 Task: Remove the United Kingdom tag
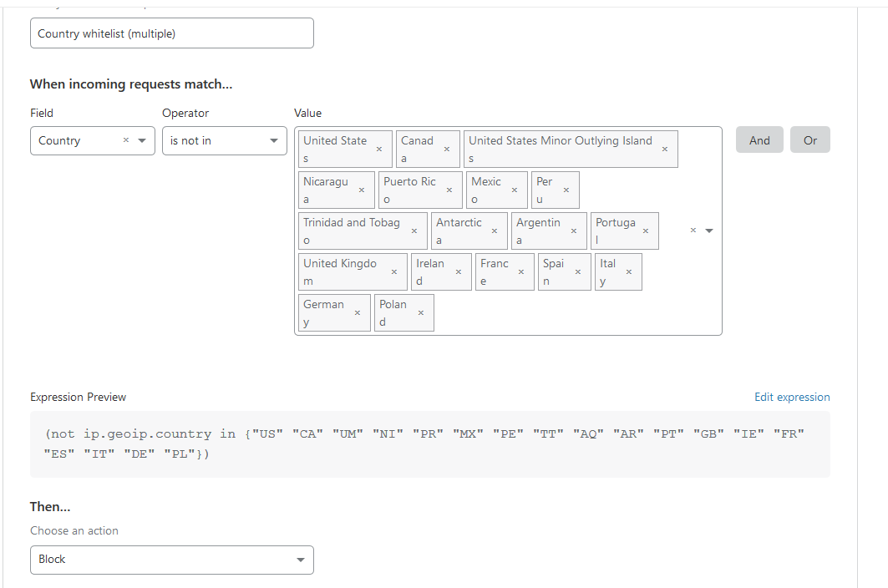[393, 272]
